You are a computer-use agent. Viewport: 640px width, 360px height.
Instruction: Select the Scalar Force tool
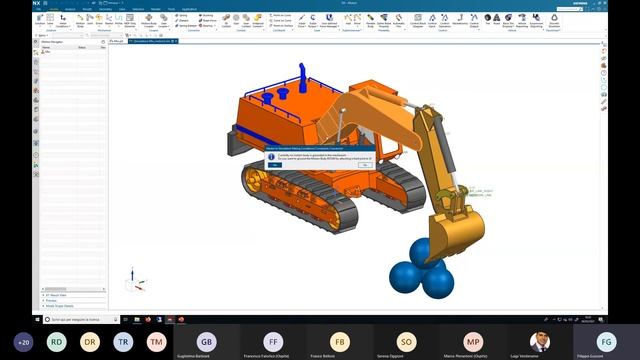302,20
